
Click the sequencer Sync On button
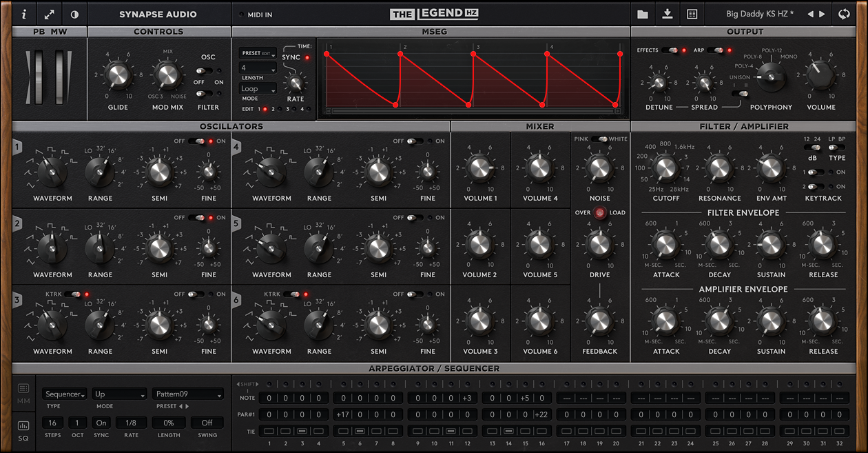101,423
